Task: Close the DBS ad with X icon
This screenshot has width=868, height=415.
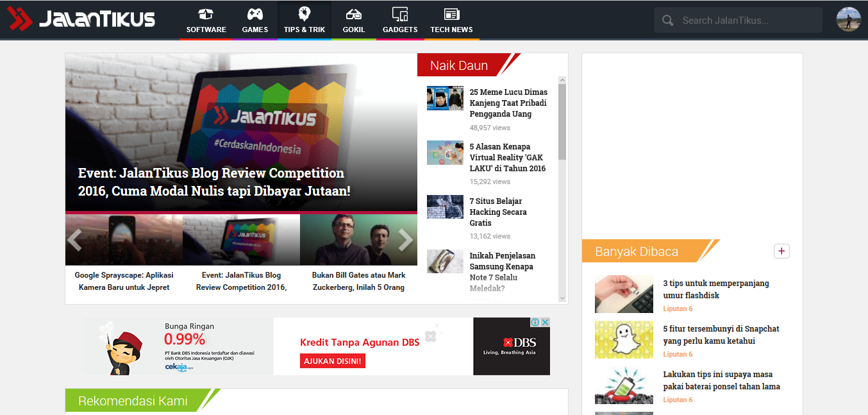Action: (547, 322)
